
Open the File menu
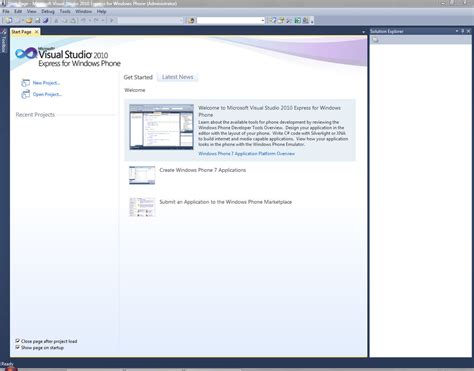6,11
